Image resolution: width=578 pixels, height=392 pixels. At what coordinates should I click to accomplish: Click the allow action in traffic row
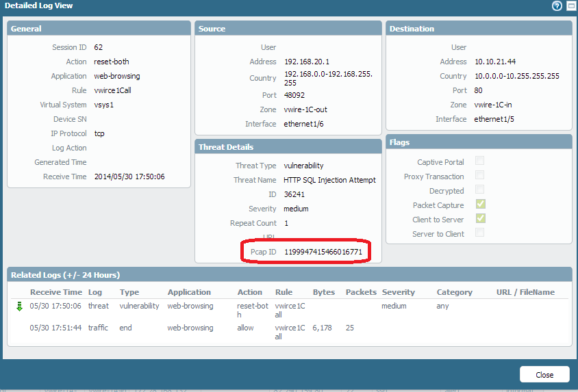[245, 328]
